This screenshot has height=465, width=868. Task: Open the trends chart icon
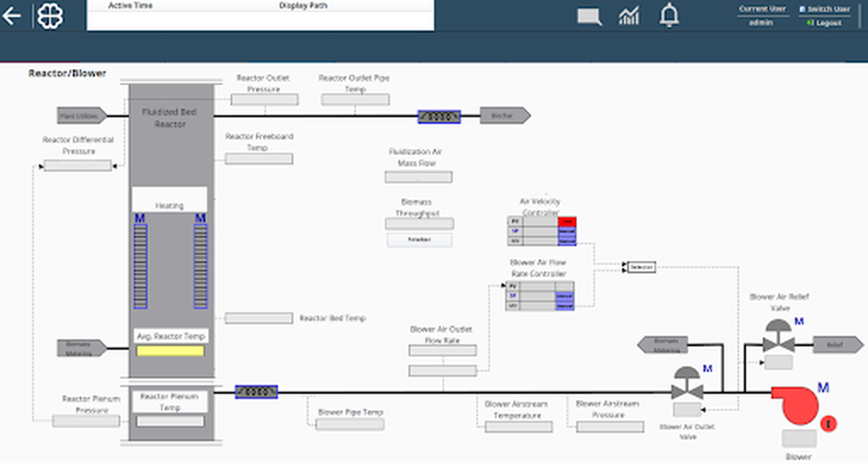pyautogui.click(x=629, y=15)
